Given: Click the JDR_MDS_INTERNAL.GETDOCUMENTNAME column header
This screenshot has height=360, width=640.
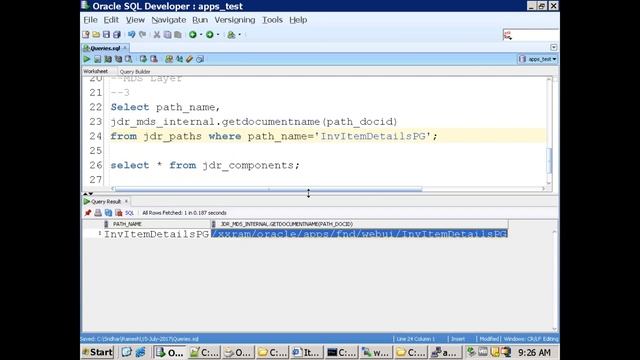Looking at the screenshot, I should coord(359,224).
